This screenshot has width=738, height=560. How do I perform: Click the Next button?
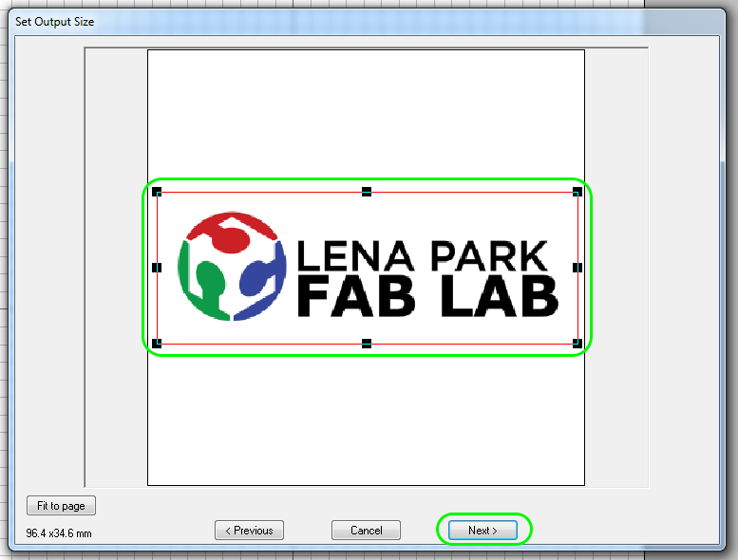[x=483, y=530]
